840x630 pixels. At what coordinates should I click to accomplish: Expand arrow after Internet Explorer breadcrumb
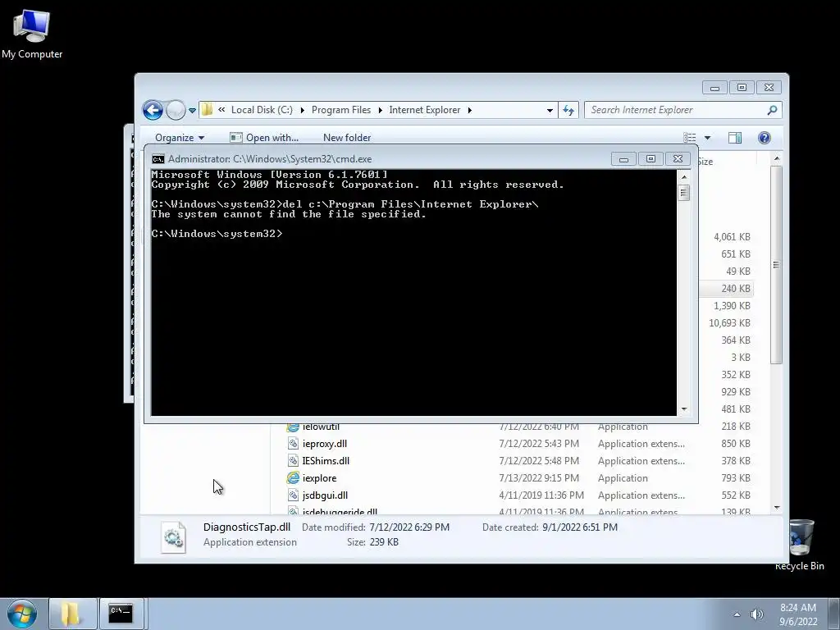(470, 110)
